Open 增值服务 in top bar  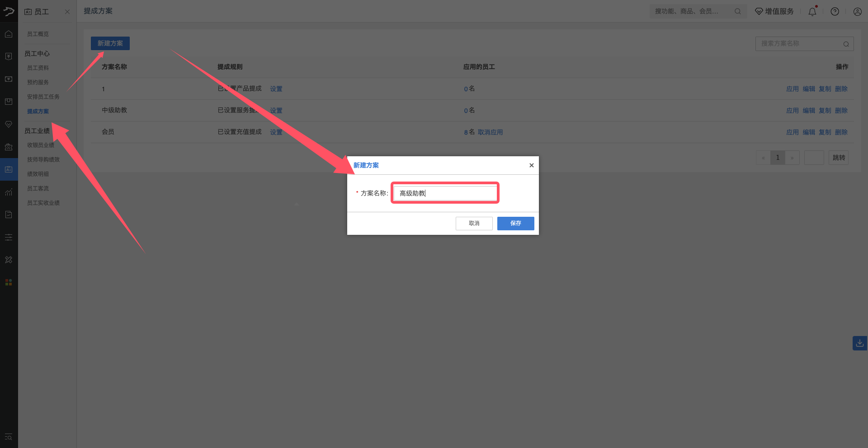click(x=774, y=11)
